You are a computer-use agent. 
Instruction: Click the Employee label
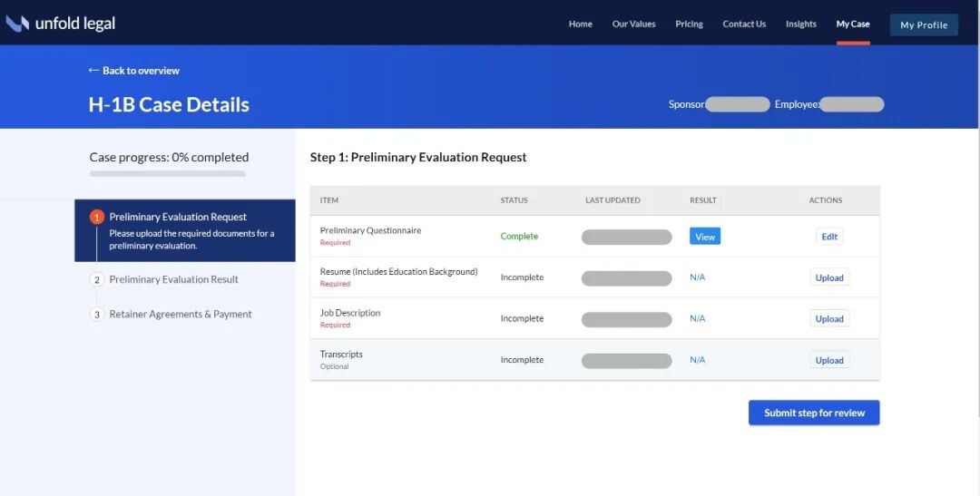[x=797, y=104]
